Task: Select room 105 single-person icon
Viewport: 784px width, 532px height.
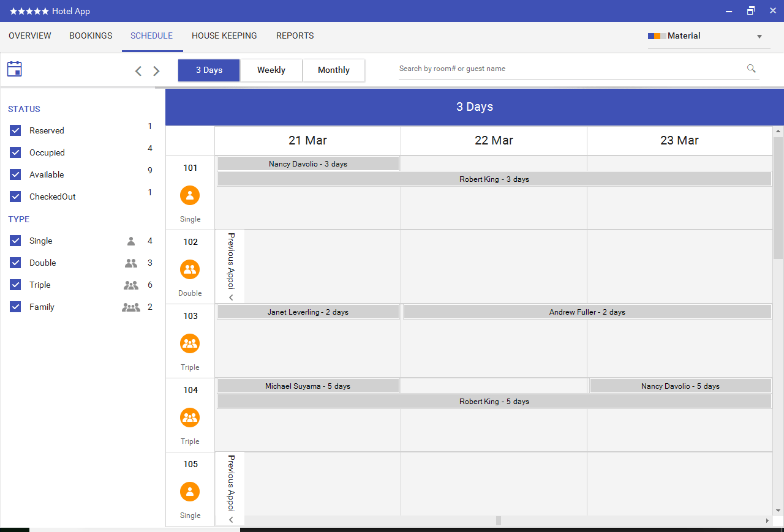Action: pyautogui.click(x=190, y=492)
